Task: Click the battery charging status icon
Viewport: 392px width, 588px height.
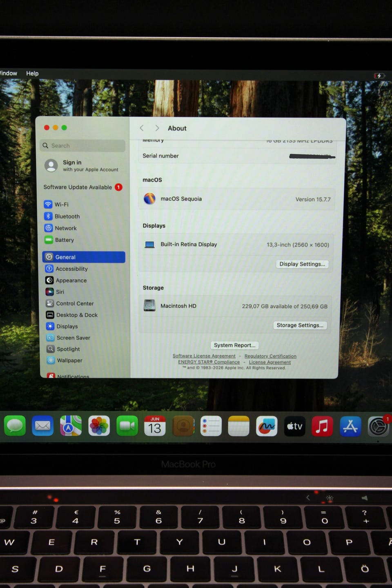Action: coord(379,76)
